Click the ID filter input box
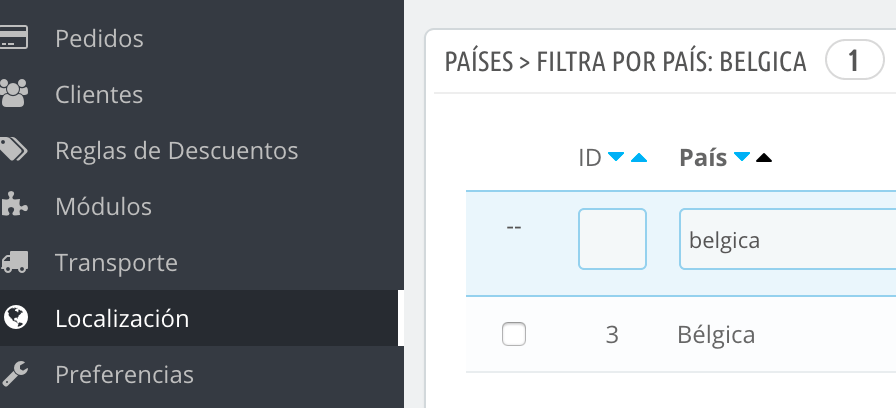 (612, 239)
